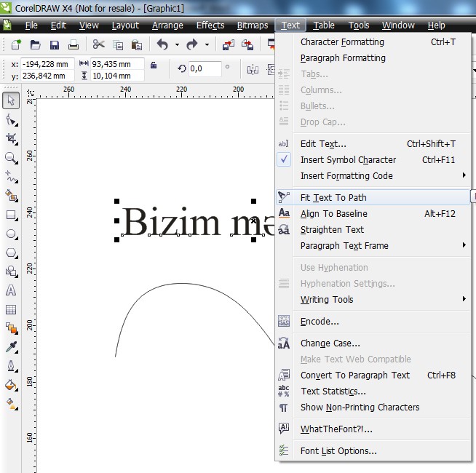Click the Cut scissors icon
Viewport: 476px width, 473px height.
pyautogui.click(x=99, y=44)
